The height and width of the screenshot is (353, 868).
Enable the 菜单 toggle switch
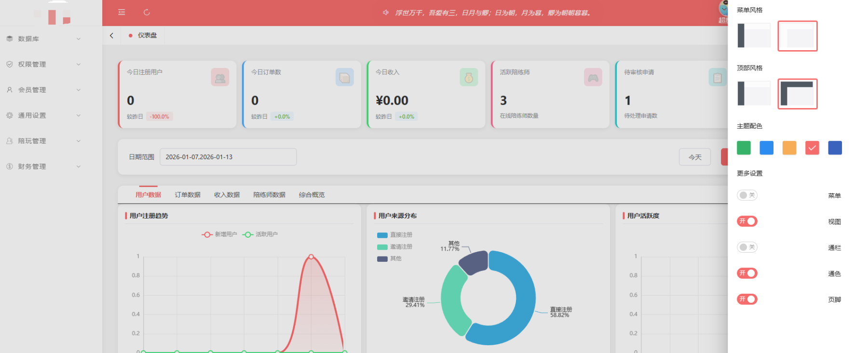click(747, 195)
